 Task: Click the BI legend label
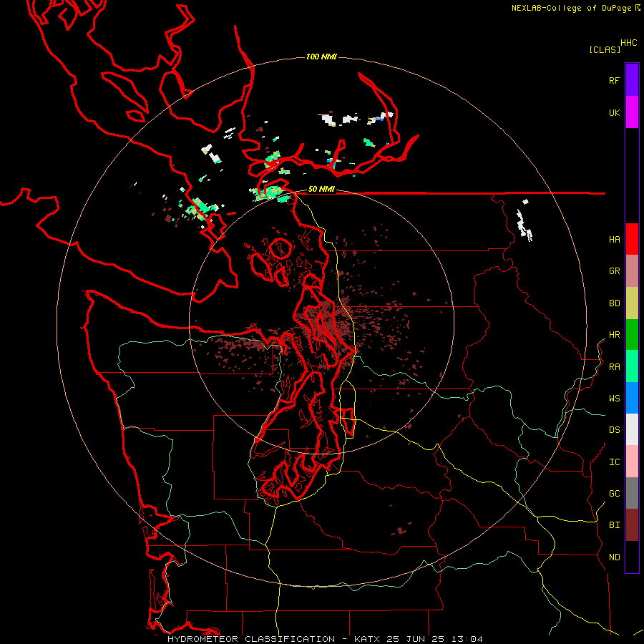tap(614, 525)
